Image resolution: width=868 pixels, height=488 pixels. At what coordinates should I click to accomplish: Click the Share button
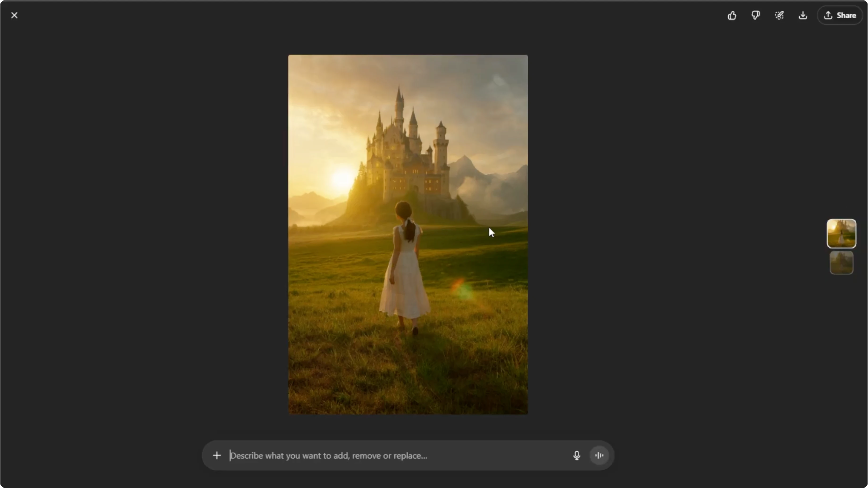(840, 15)
